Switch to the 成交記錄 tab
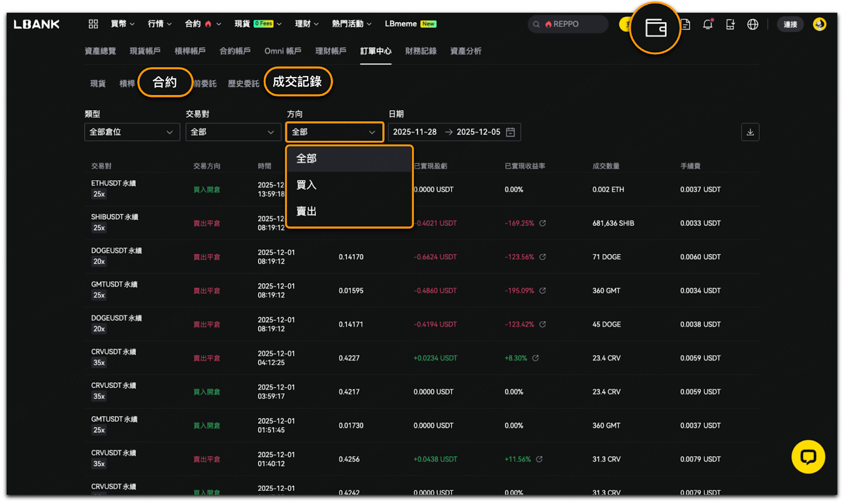The image size is (844, 504). 298,82
